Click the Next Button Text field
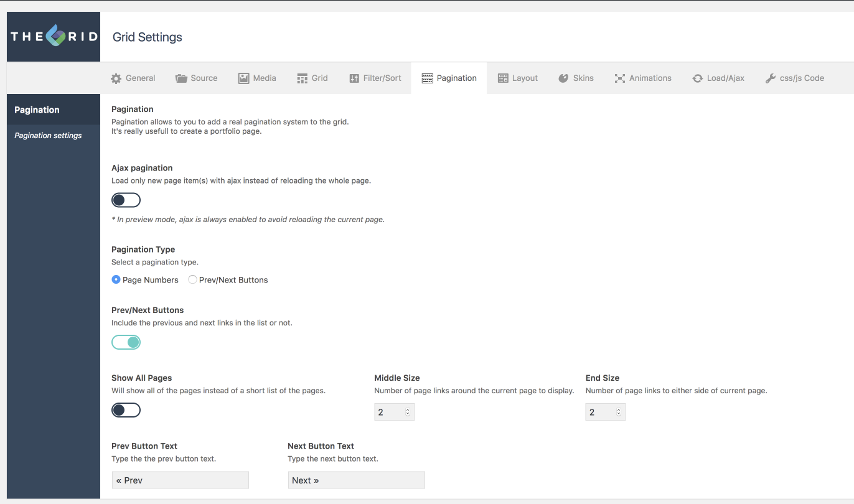This screenshot has height=504, width=854. click(357, 480)
